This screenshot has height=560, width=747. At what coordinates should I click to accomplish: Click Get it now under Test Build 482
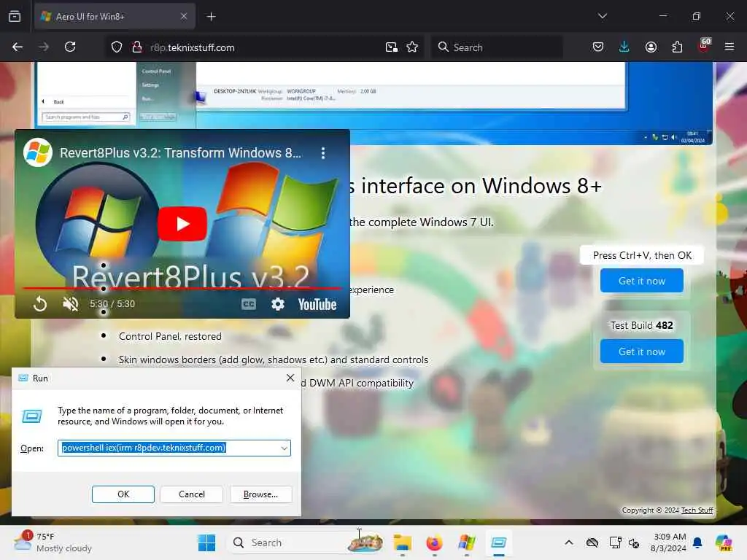pyautogui.click(x=642, y=351)
